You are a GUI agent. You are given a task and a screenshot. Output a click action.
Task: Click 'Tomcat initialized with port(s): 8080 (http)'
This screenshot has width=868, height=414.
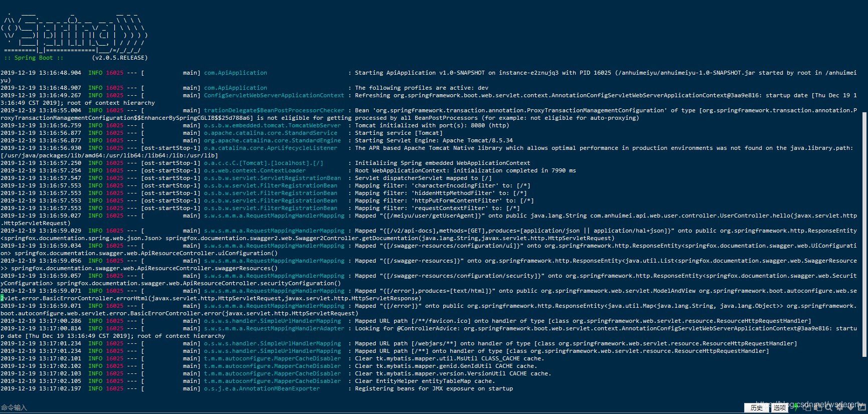[432, 125]
